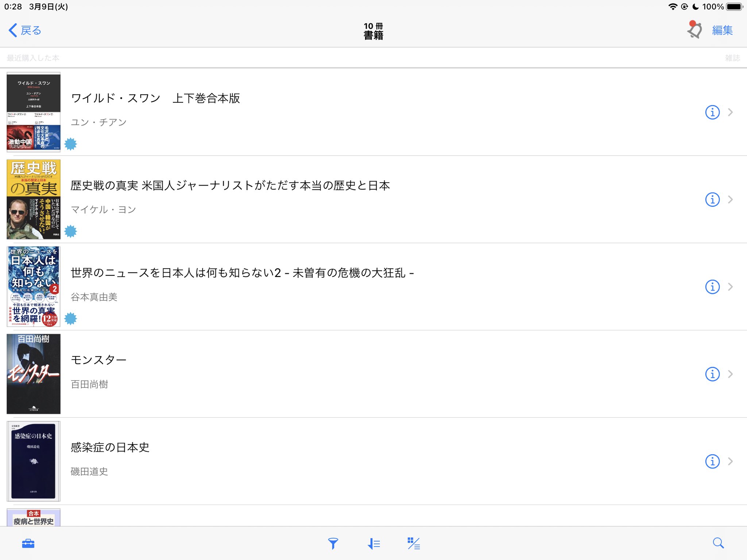Open the search magnifier icon
The image size is (747, 560).
(718, 543)
